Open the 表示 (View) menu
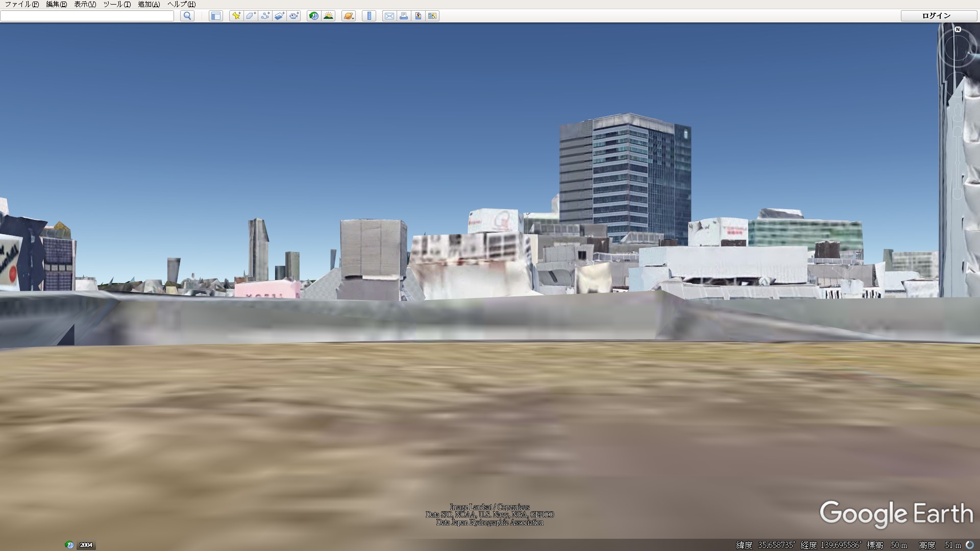980x551 pixels. coord(85,4)
